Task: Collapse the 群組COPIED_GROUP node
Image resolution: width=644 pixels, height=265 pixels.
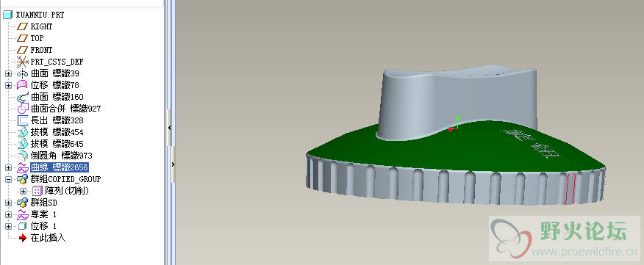Action: tap(8, 179)
